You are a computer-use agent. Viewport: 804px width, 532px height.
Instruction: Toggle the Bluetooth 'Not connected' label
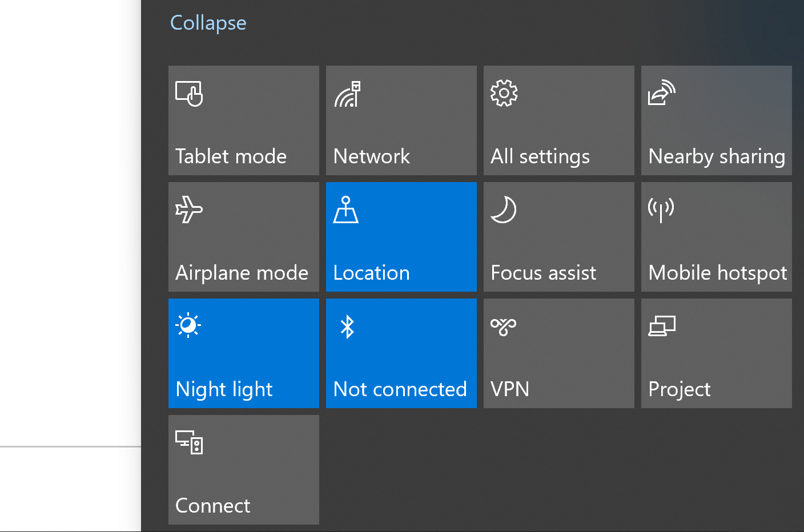(x=400, y=389)
